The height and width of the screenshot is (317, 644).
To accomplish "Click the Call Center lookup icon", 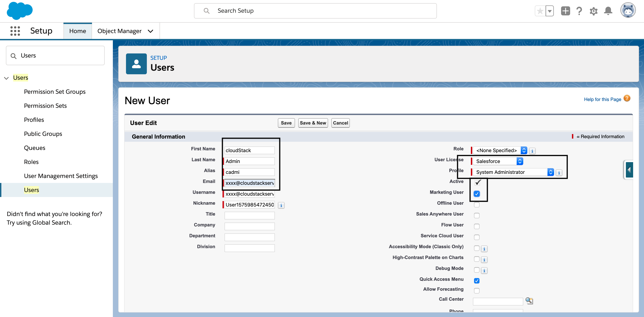I will 529,301.
